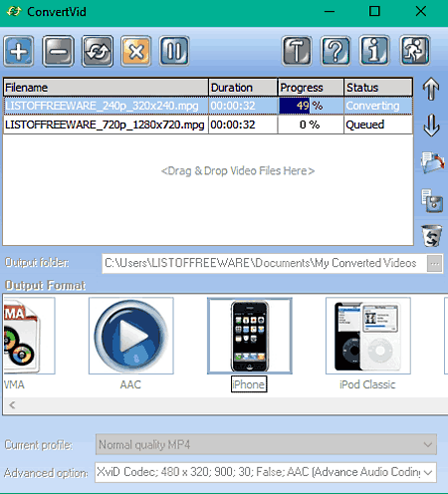Pause conversion with the pause button
This screenshot has height=494, width=448.
174,51
